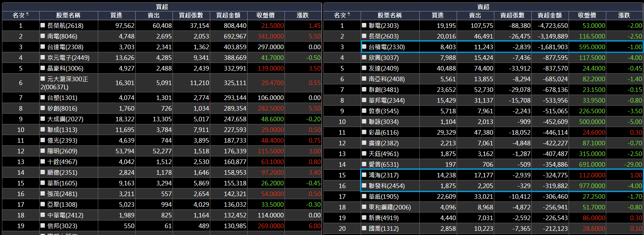Tick the 友達(2409) checkbox

[x=364, y=68]
